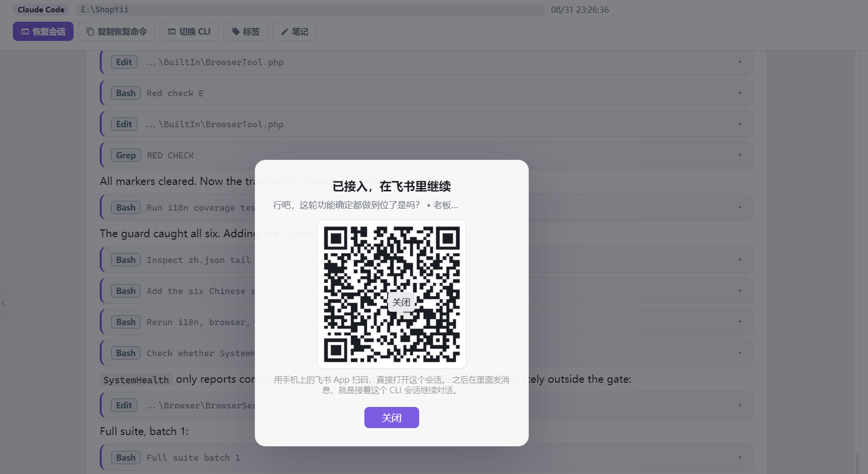Click the '08/31 23:26:36' timestamp
Image resolution: width=868 pixels, height=474 pixels.
pyautogui.click(x=580, y=9)
